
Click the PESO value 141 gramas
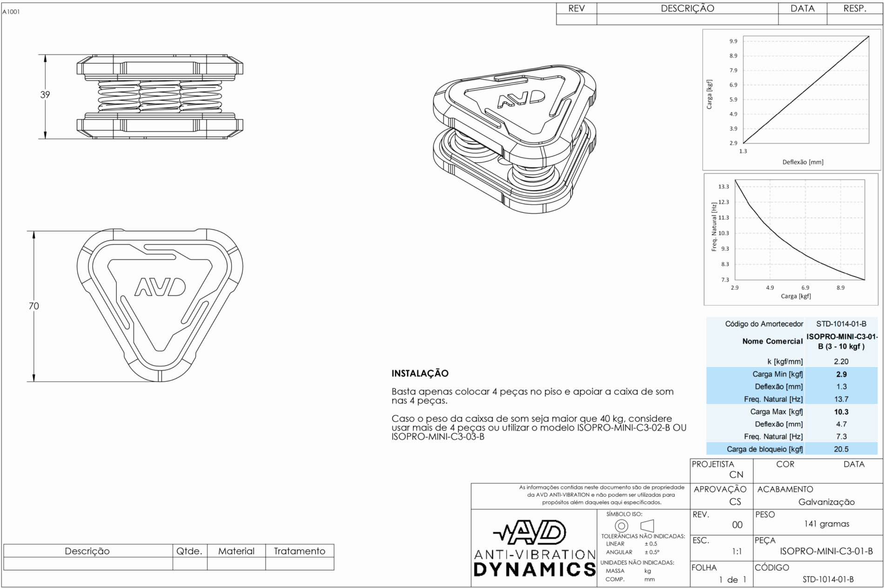[826, 524]
